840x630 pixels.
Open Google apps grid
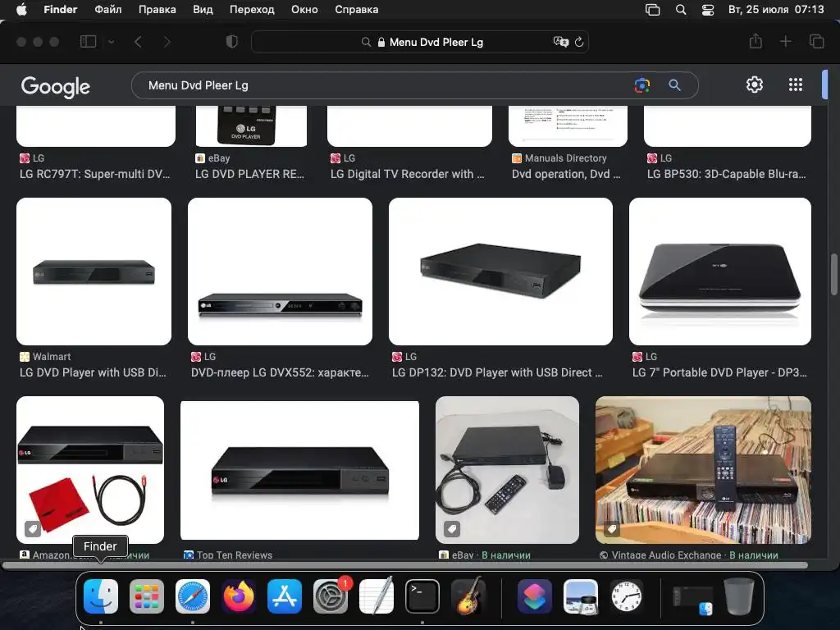click(x=796, y=84)
